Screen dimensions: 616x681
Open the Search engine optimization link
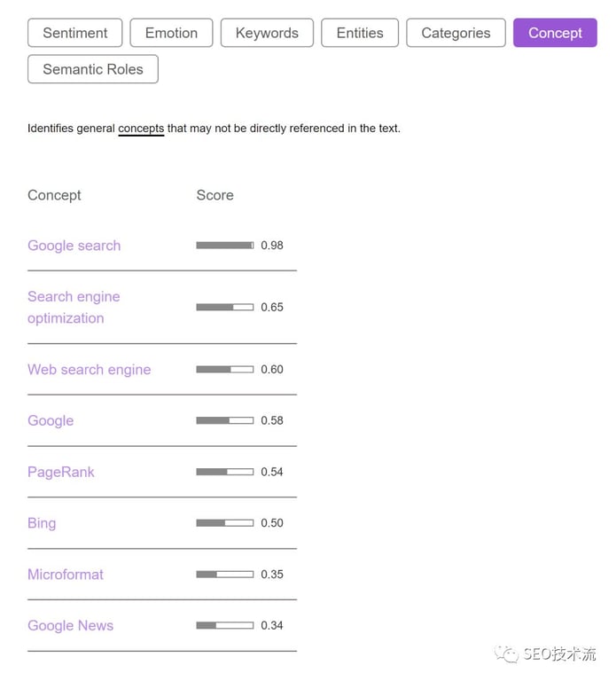[74, 307]
